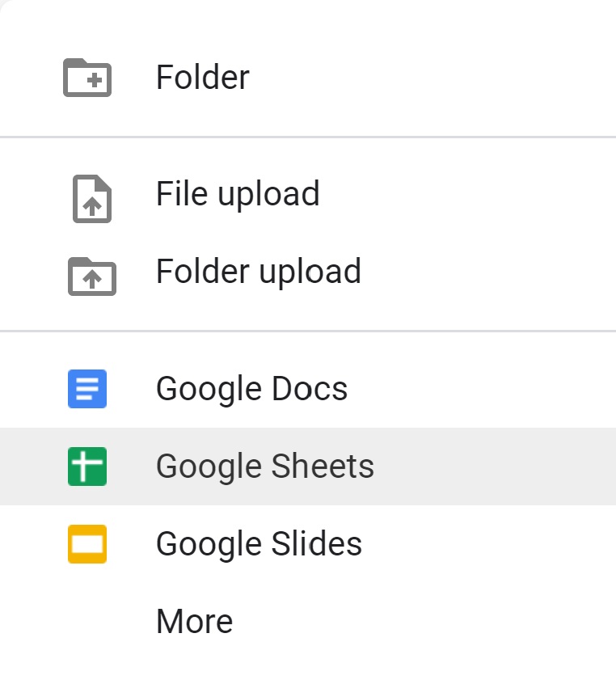Choose the Folder upload menu entry
Screen dimensions: 616x684
point(307,272)
